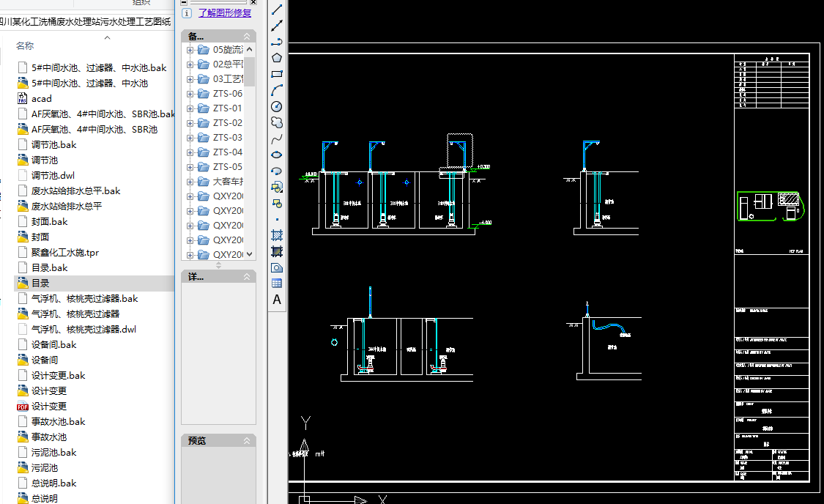
Task: Select the Gradient fill tool
Action: (276, 251)
